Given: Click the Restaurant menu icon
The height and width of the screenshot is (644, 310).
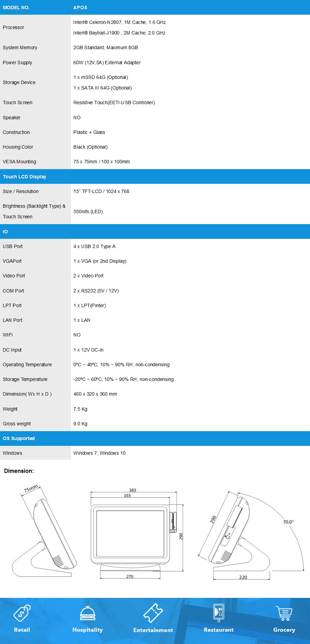Looking at the screenshot, I should pyautogui.click(x=219, y=613).
